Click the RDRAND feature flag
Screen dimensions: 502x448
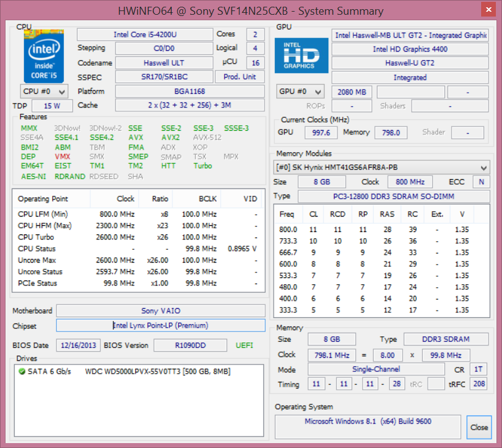tap(70, 177)
